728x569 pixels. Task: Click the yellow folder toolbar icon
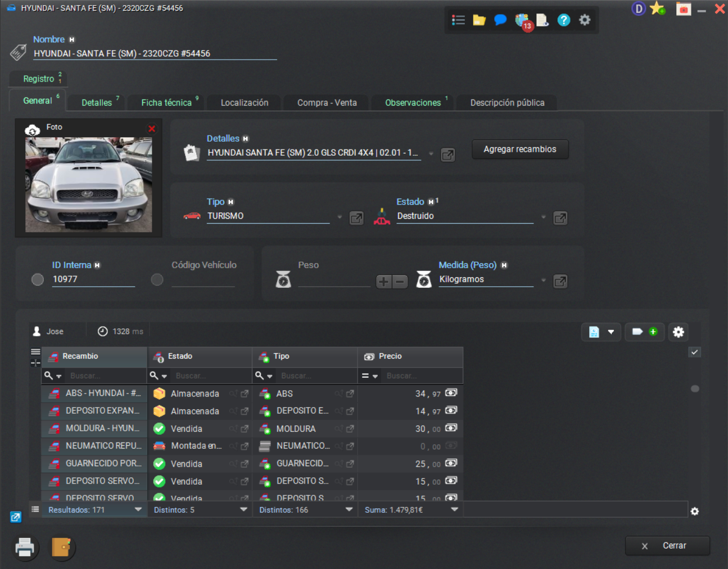(479, 20)
